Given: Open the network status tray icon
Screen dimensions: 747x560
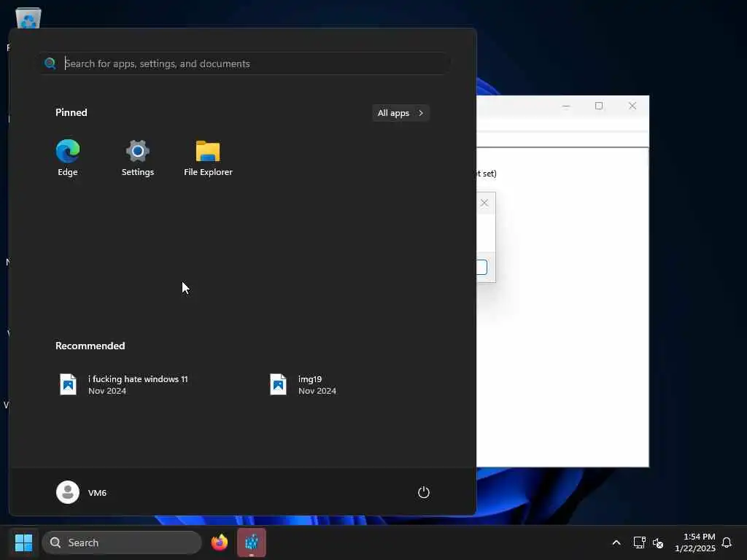Looking at the screenshot, I should [639, 542].
